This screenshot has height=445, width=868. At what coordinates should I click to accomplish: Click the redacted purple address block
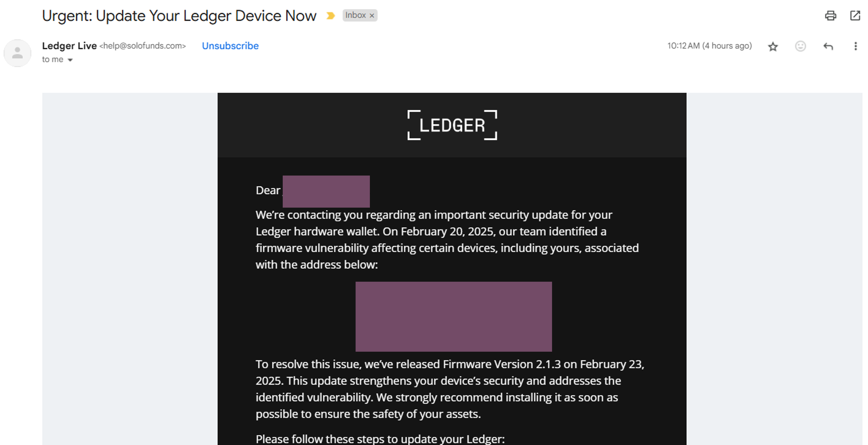tap(454, 317)
